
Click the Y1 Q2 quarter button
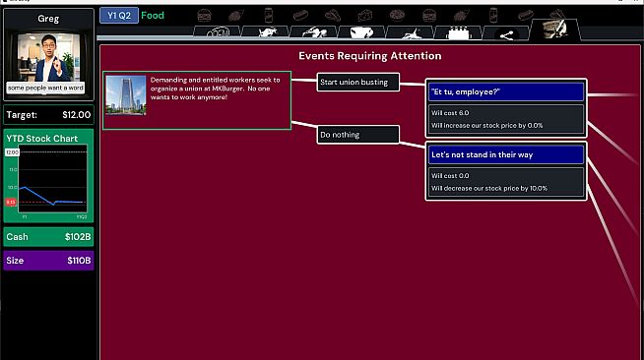pyautogui.click(x=119, y=16)
